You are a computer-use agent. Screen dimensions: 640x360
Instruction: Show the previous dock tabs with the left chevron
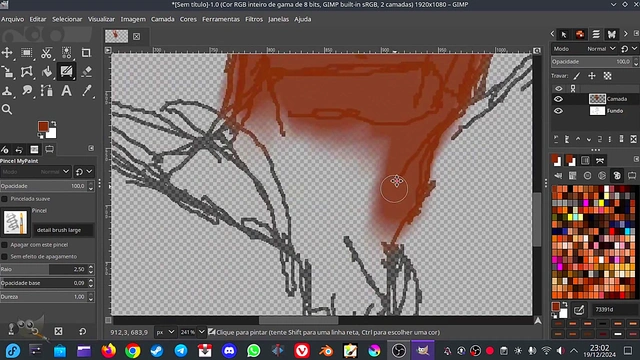[x=552, y=34]
